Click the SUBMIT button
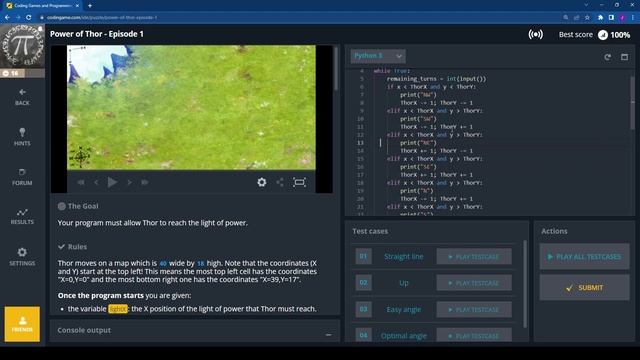Image resolution: width=640 pixels, height=360 pixels. (584, 288)
